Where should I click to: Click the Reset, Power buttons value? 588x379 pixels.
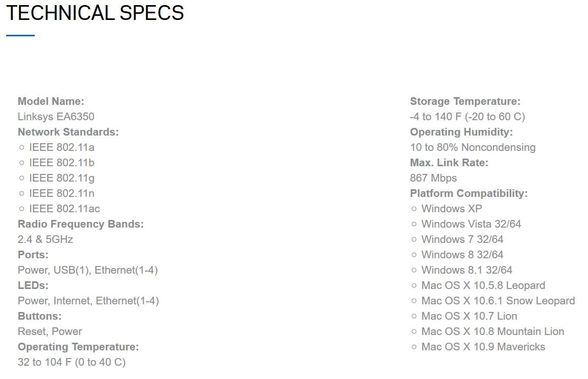point(50,331)
